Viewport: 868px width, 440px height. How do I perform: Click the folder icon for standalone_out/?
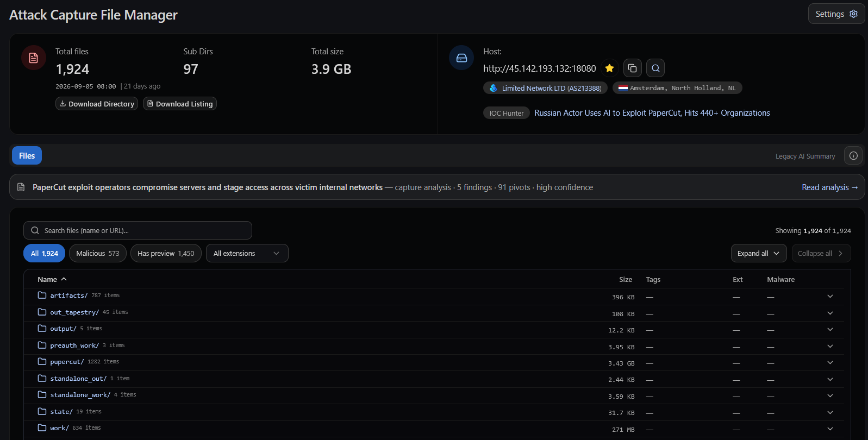coord(42,378)
